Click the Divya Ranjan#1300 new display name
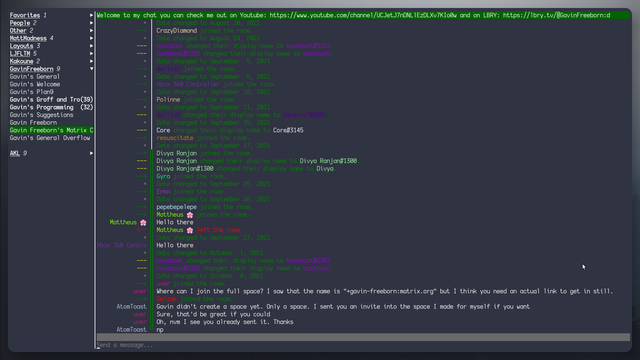Image resolution: width=640 pixels, height=360 pixels. [x=328, y=161]
